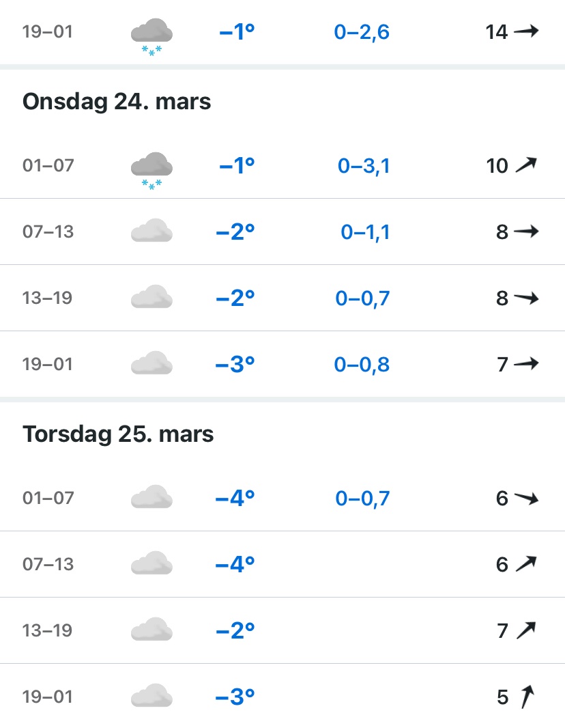Click wind arrow beside 10 on Onsdag
Image resolution: width=565 pixels, height=728 pixels.
pyautogui.click(x=526, y=165)
